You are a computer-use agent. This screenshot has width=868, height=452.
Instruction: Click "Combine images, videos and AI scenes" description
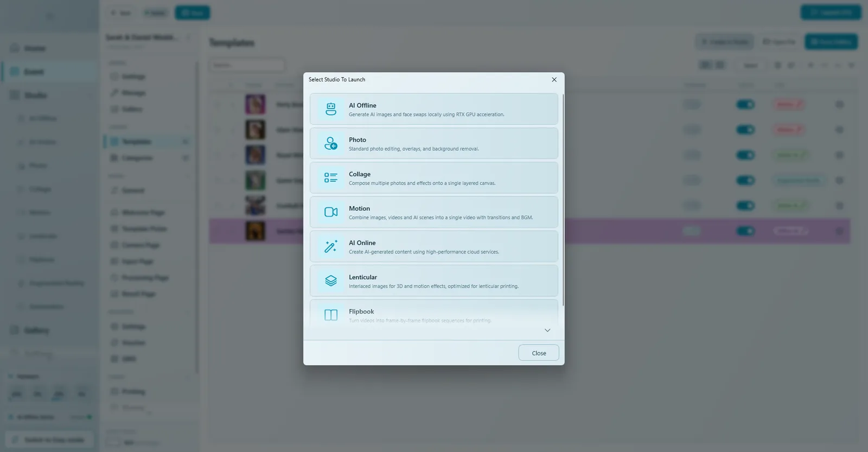click(x=441, y=218)
